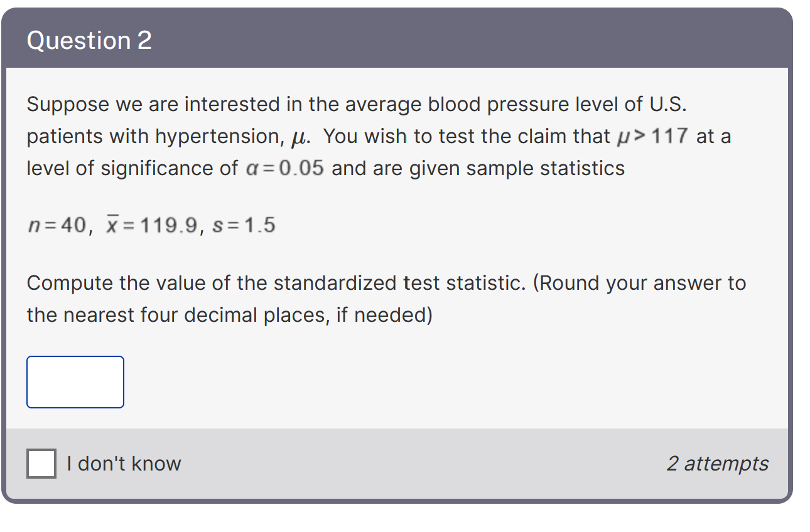Click the word "hypertension" in the question

click(213, 136)
